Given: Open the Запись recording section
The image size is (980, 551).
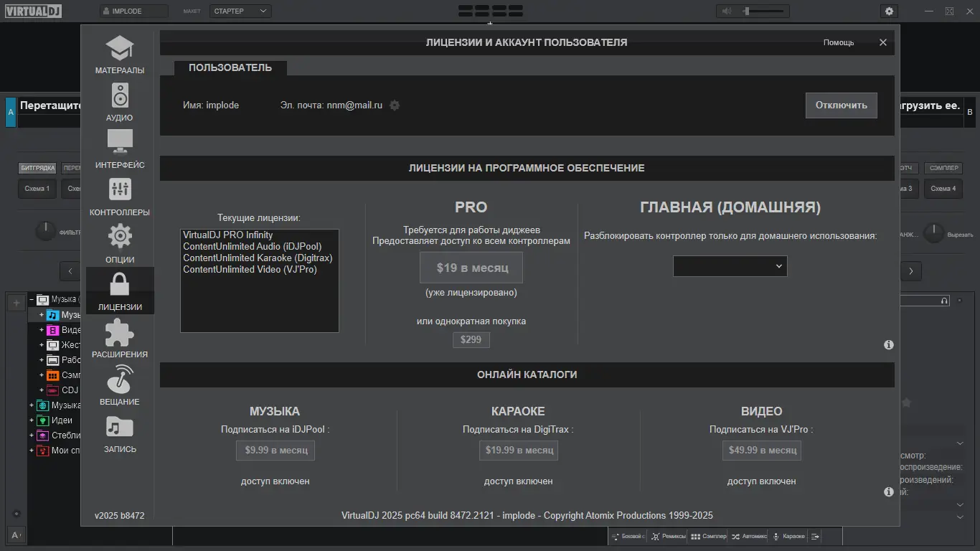Looking at the screenshot, I should pos(120,434).
